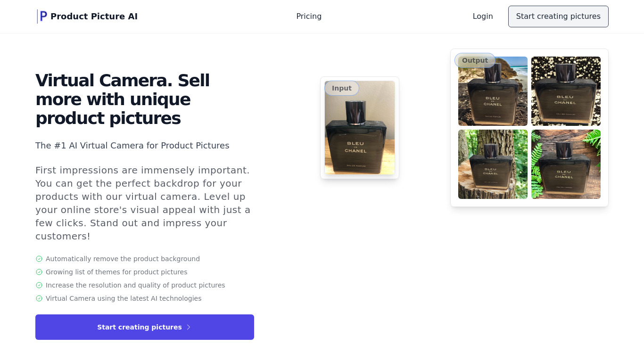Click checkmark icon beside Virtual Camera using AI
The width and height of the screenshot is (644, 362).
[x=39, y=298]
